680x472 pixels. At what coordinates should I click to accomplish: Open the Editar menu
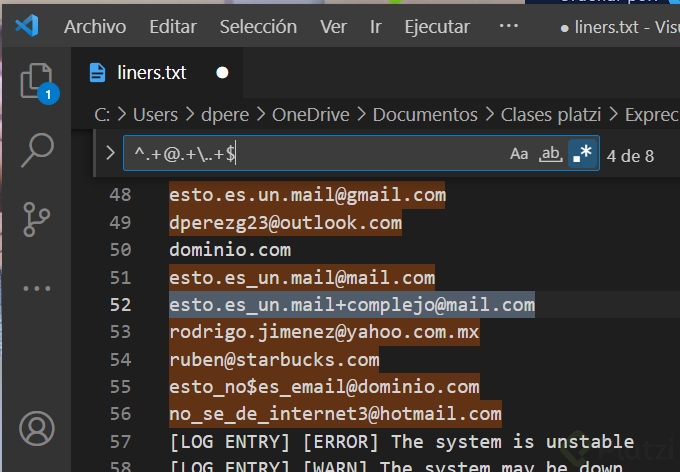(x=173, y=27)
